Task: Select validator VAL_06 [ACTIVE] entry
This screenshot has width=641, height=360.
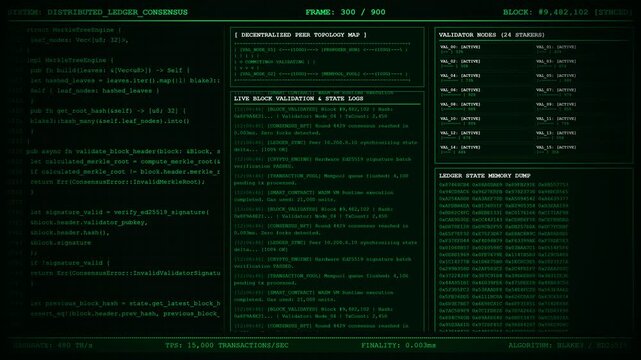Action: (460, 90)
